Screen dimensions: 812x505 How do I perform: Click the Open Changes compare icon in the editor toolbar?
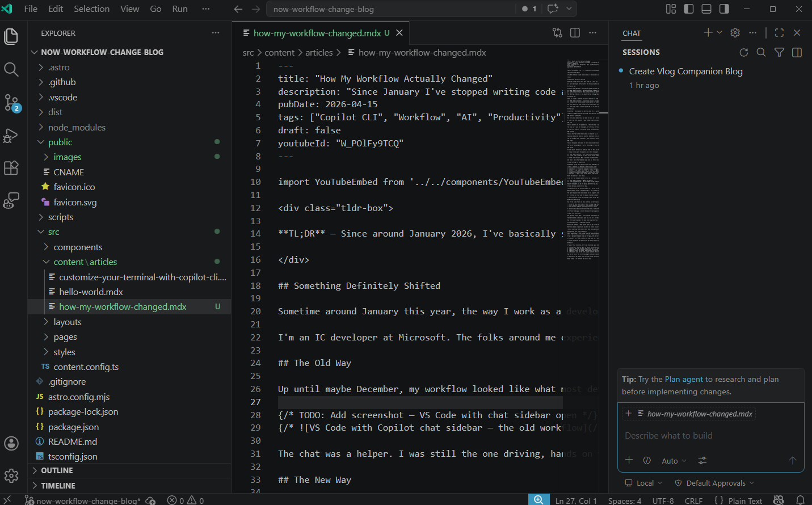557,33
